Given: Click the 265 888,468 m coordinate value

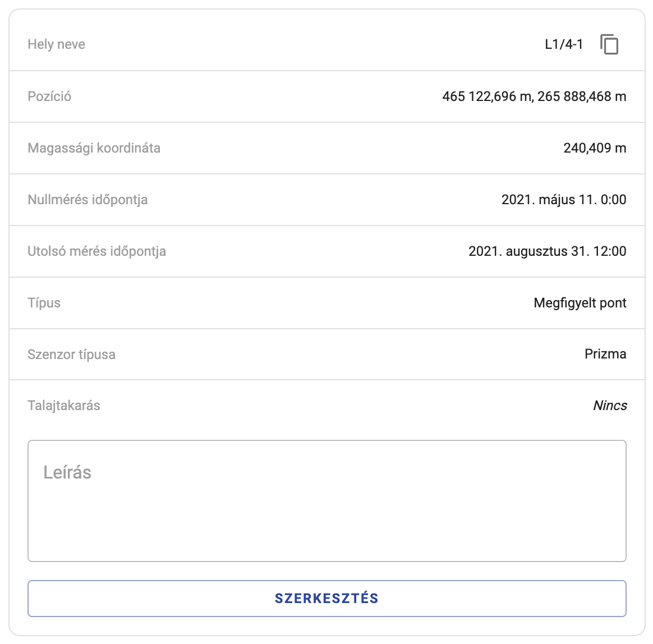Looking at the screenshot, I should tap(582, 96).
